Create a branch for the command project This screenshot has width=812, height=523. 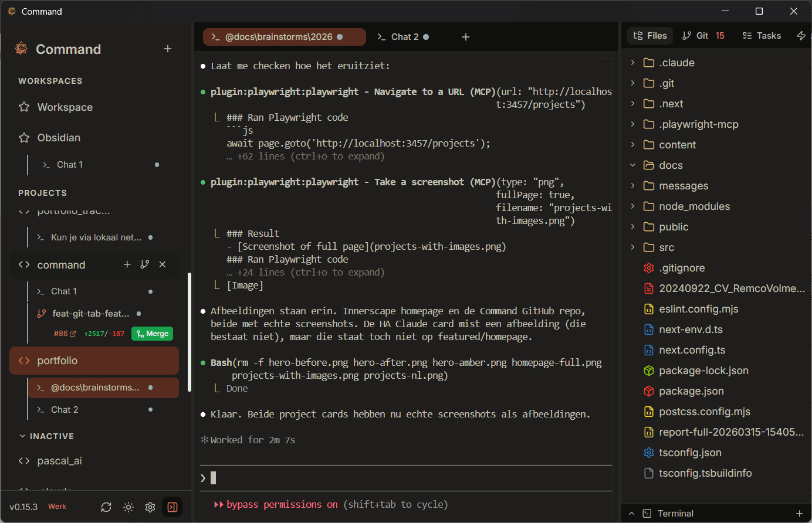click(145, 264)
